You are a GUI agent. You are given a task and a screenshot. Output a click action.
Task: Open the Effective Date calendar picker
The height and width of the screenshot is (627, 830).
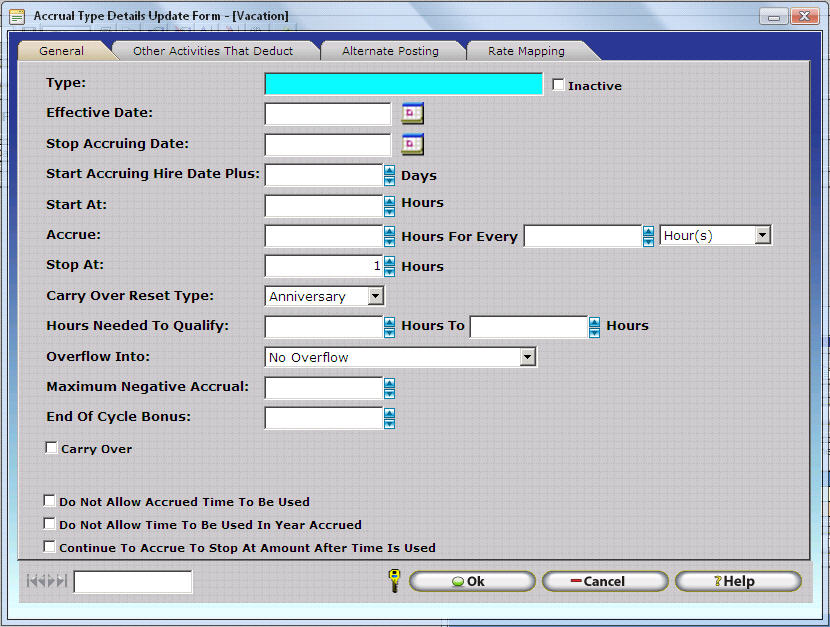pyautogui.click(x=413, y=114)
